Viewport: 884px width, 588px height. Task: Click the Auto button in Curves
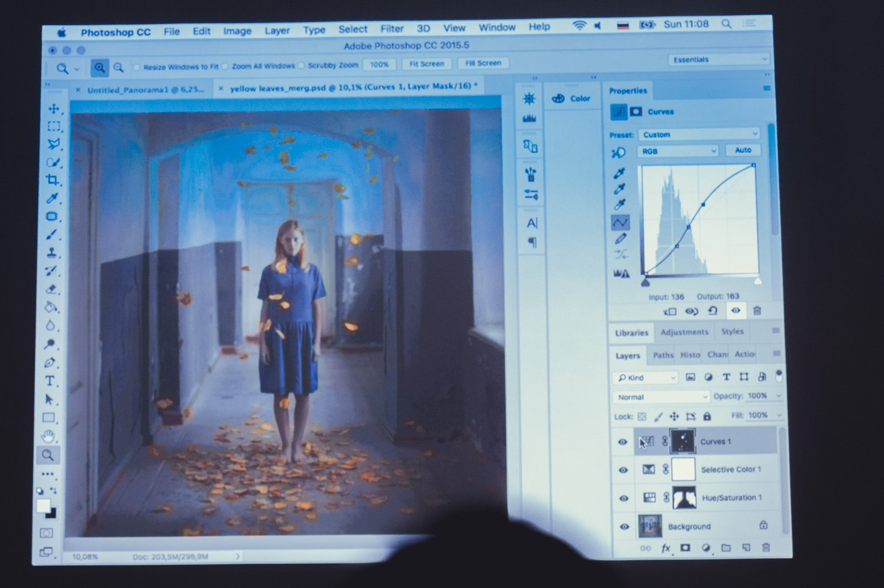[743, 150]
